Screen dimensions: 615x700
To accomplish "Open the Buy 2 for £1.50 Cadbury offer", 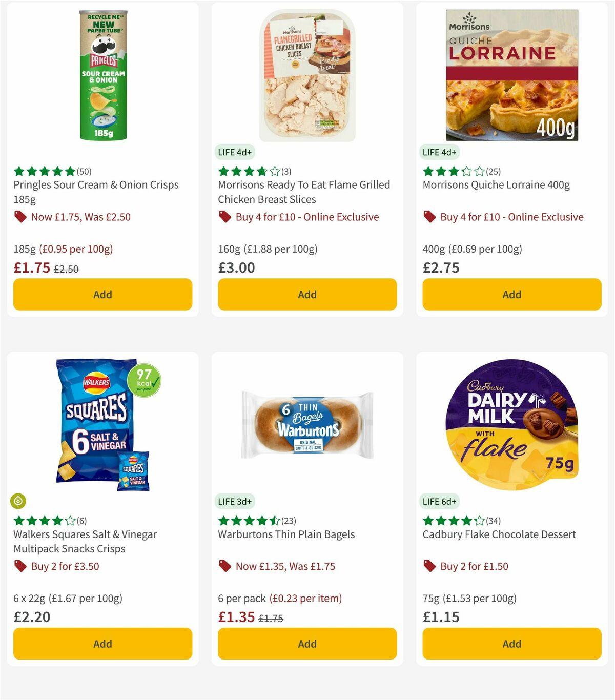I will [x=474, y=566].
